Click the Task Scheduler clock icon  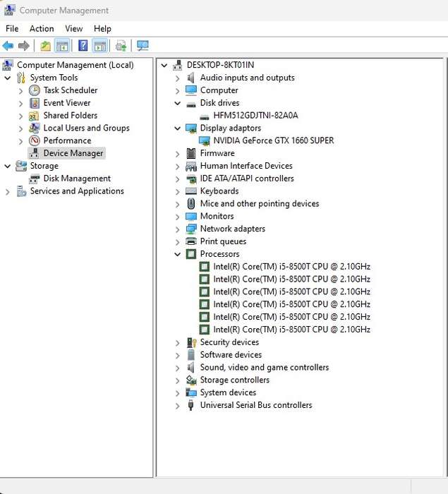pyautogui.click(x=35, y=90)
